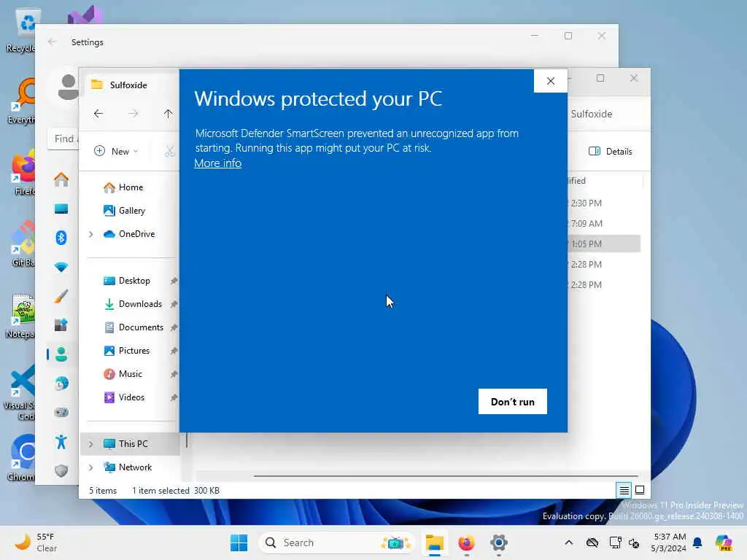Toggle the Details pane button
Screen dimensions: 747x560
coord(611,152)
